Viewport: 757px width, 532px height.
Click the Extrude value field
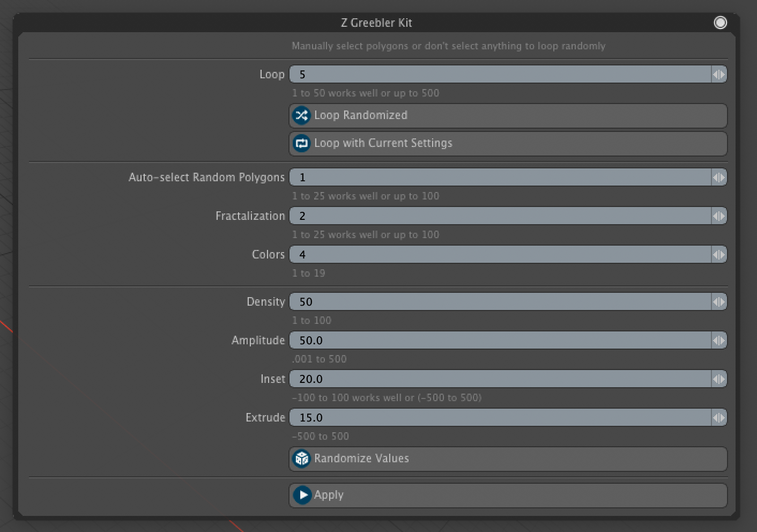tap(500, 418)
